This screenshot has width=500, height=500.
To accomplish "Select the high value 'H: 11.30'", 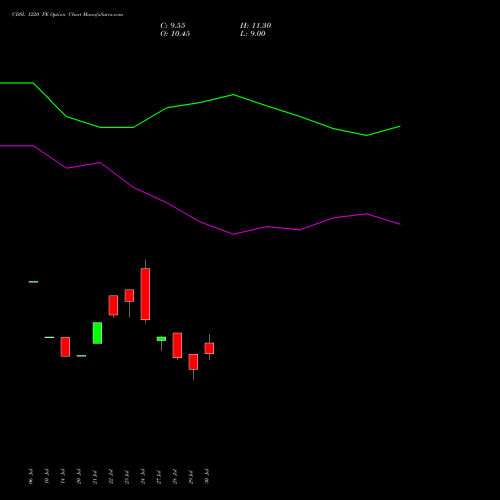I will [x=256, y=26].
